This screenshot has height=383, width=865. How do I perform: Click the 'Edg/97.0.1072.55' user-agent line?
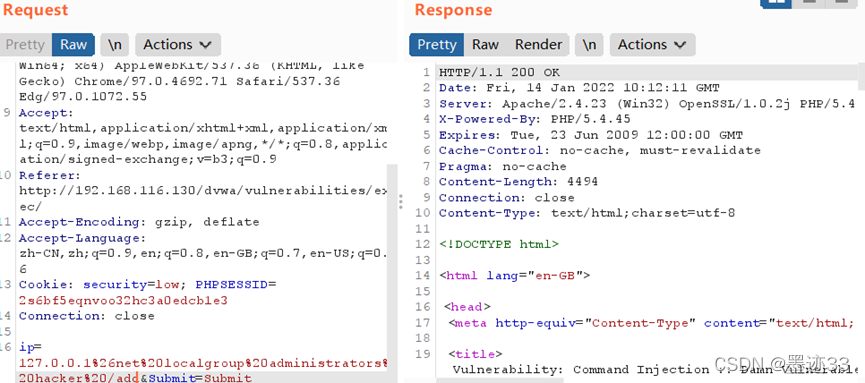tap(83, 97)
